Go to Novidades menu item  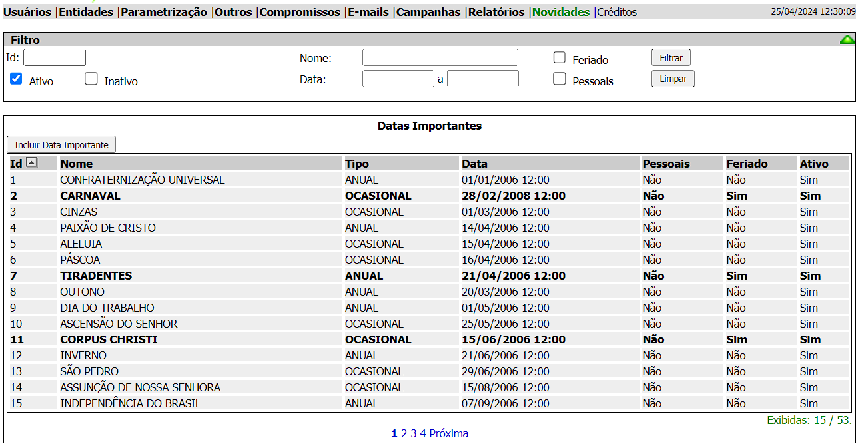(561, 12)
